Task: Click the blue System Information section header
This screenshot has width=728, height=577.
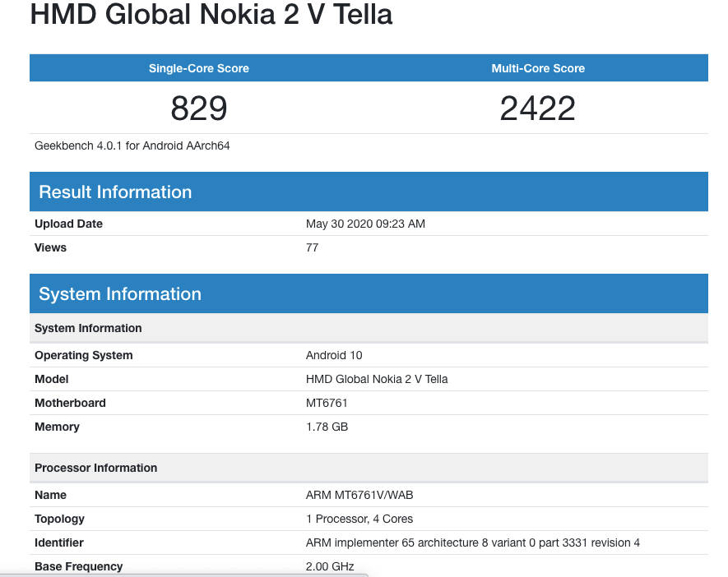Action: [369, 293]
